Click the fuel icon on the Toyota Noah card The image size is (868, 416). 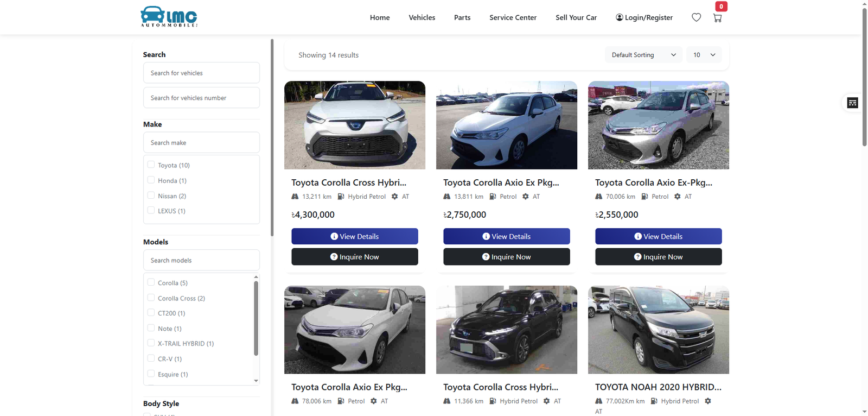coord(654,401)
